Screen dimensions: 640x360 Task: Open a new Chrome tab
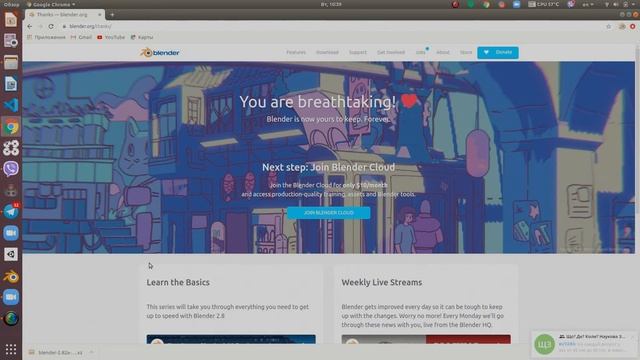[112, 15]
